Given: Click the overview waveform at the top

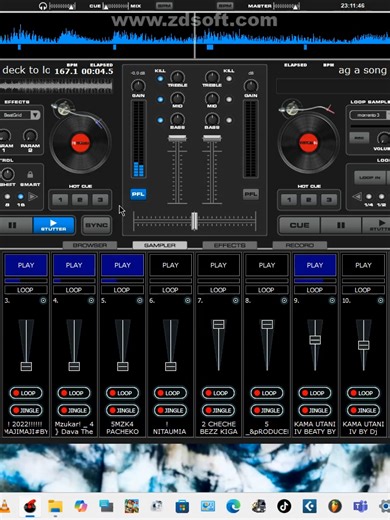Looking at the screenshot, I should 195,36.
